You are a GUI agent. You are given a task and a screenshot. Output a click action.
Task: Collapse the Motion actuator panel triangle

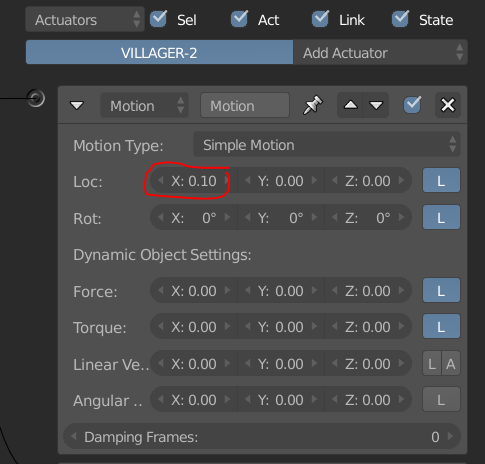click(77, 105)
